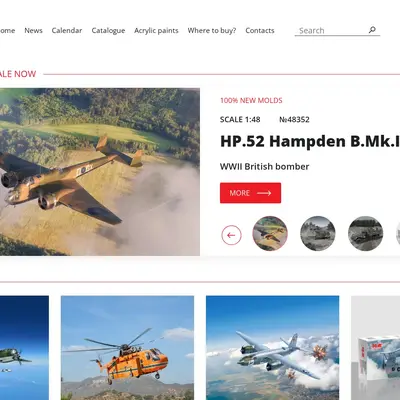This screenshot has height=400, width=400.
Task: Open the silver twin-engine aircraft product image
Action: pyautogui.click(x=273, y=348)
